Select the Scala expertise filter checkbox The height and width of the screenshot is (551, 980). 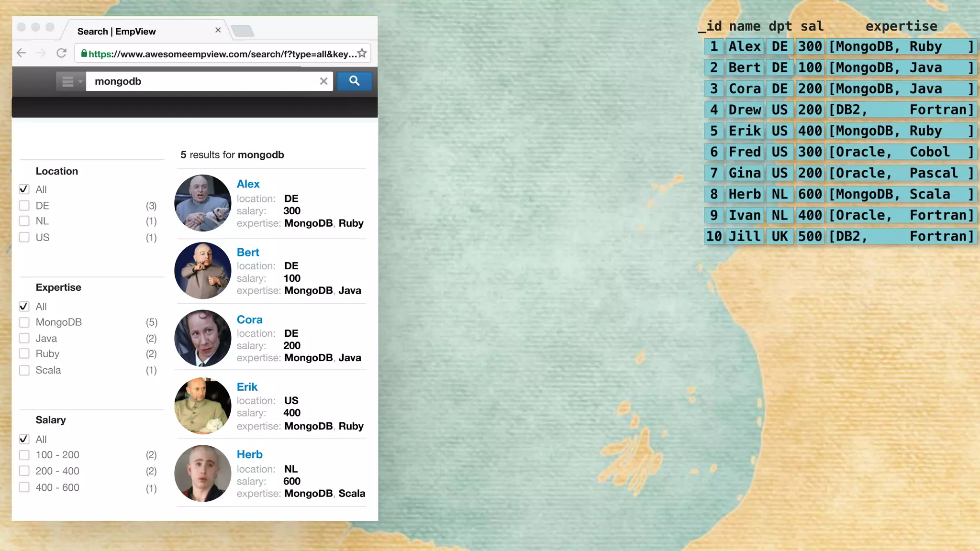(24, 370)
